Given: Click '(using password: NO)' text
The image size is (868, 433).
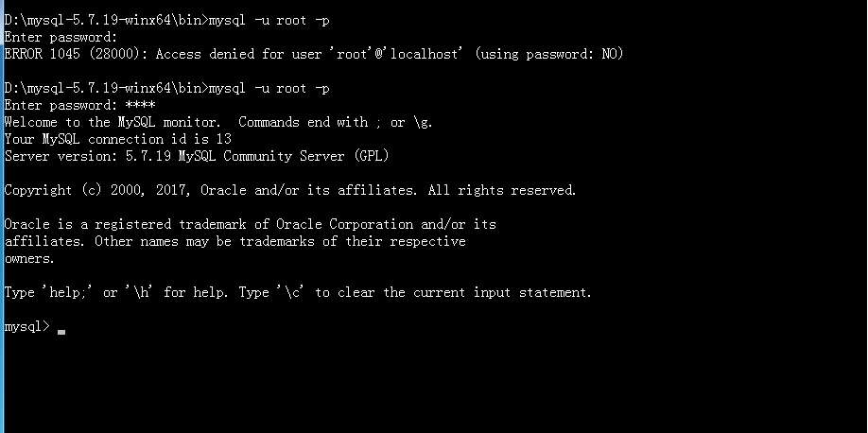Looking at the screenshot, I should pos(548,54).
